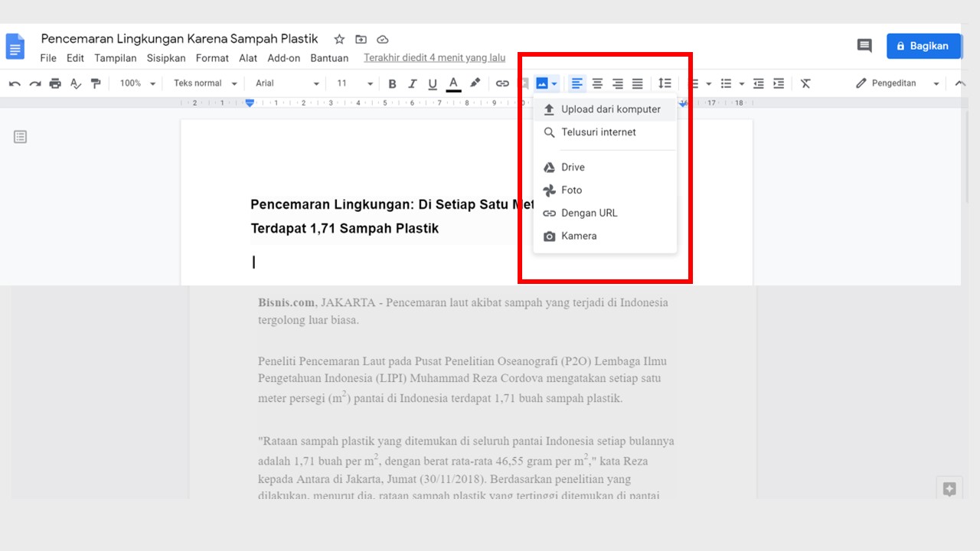This screenshot has height=551, width=980.
Task: Align text to the right
Action: pos(618,83)
